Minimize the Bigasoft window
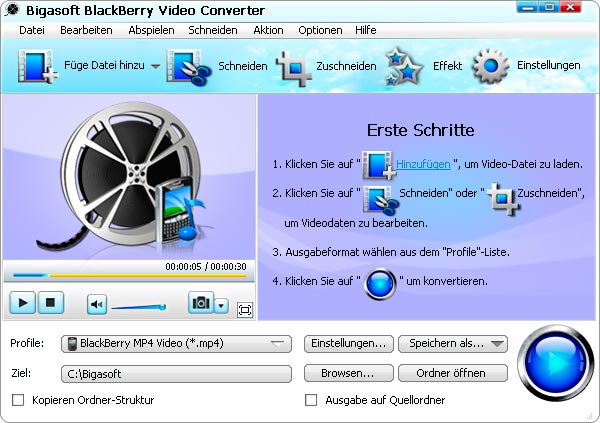This screenshot has height=423, width=600. tap(527, 7)
